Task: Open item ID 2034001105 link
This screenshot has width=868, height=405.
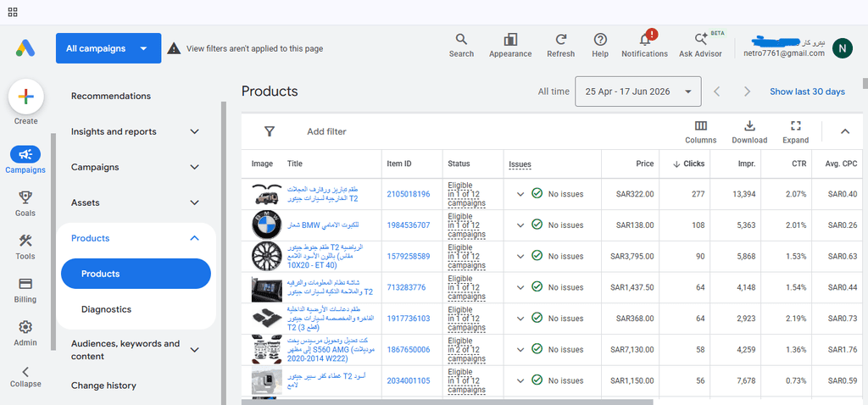Action: point(409,380)
